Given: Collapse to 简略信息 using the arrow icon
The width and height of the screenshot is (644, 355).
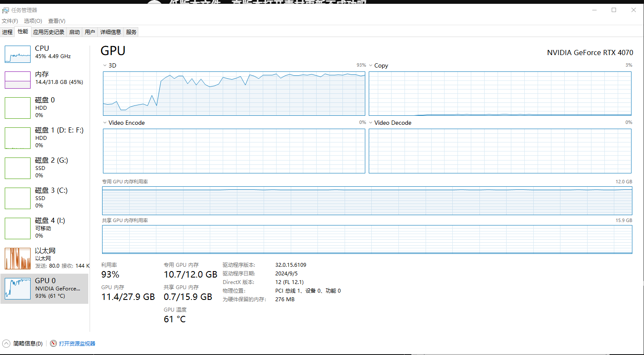Looking at the screenshot, I should (6, 343).
